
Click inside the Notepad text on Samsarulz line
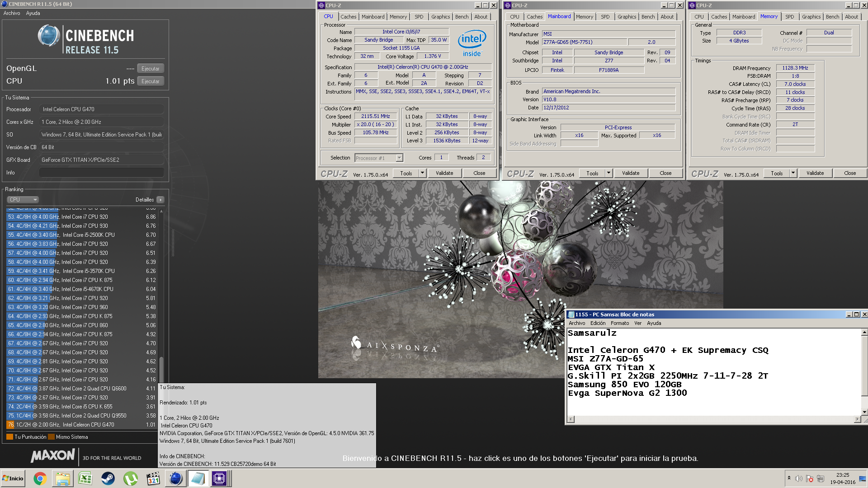pyautogui.click(x=592, y=333)
